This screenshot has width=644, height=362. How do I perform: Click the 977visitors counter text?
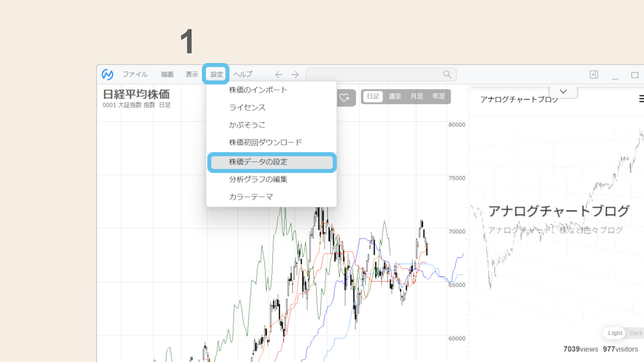pyautogui.click(x=621, y=349)
